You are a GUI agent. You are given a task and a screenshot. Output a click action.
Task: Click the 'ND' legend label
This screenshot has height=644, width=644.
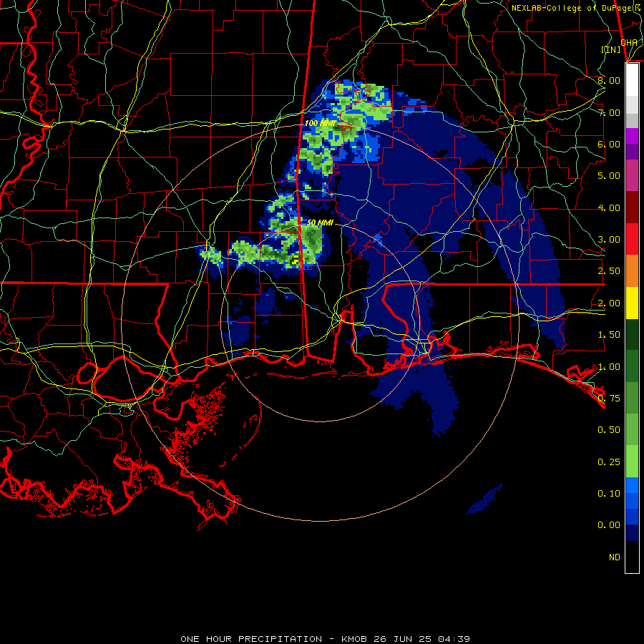615,557
